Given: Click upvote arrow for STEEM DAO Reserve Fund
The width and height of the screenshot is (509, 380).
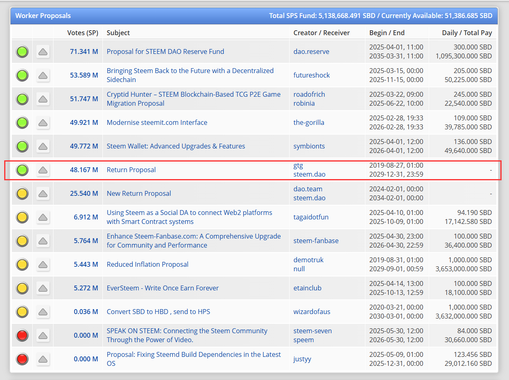Looking at the screenshot, I should [43, 52].
